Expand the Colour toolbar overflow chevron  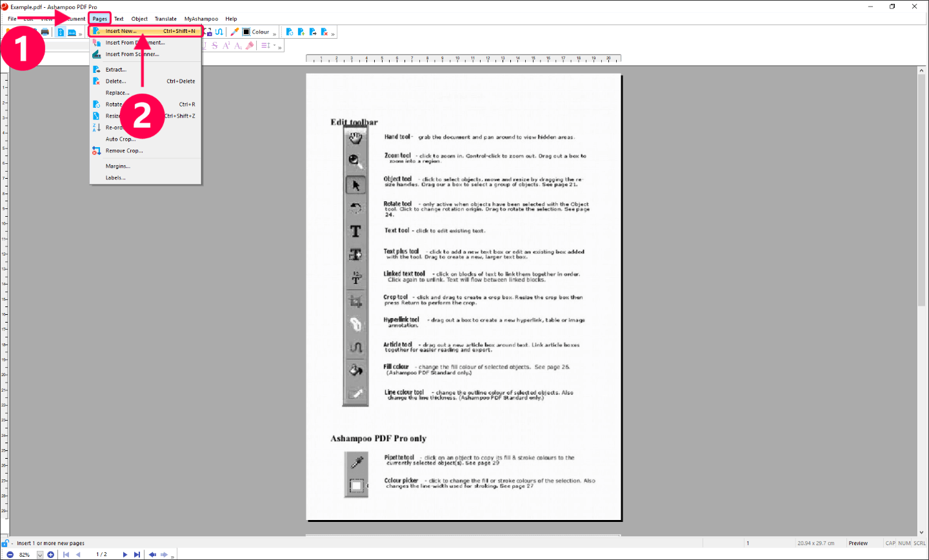coord(275,34)
